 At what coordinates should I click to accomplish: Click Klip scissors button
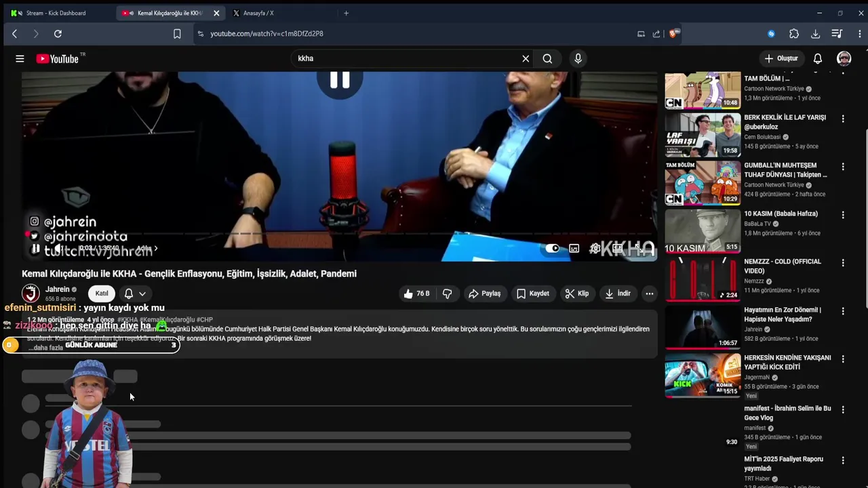(577, 293)
